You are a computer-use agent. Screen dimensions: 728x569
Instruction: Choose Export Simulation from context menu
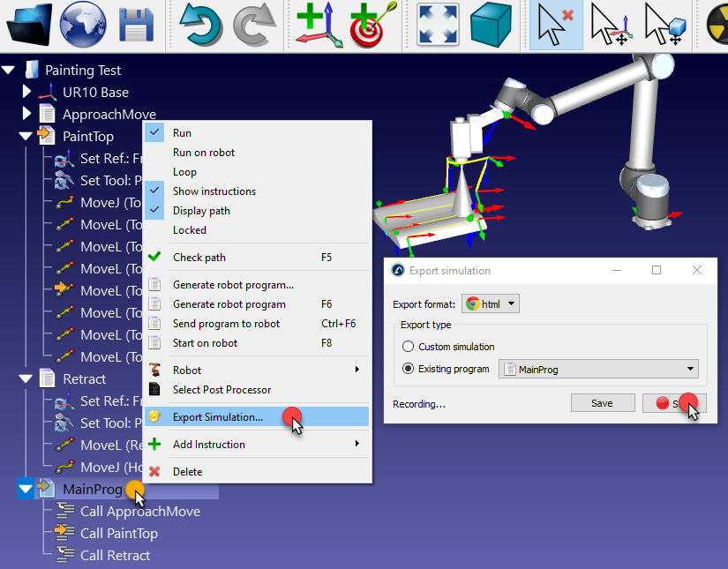(x=217, y=416)
